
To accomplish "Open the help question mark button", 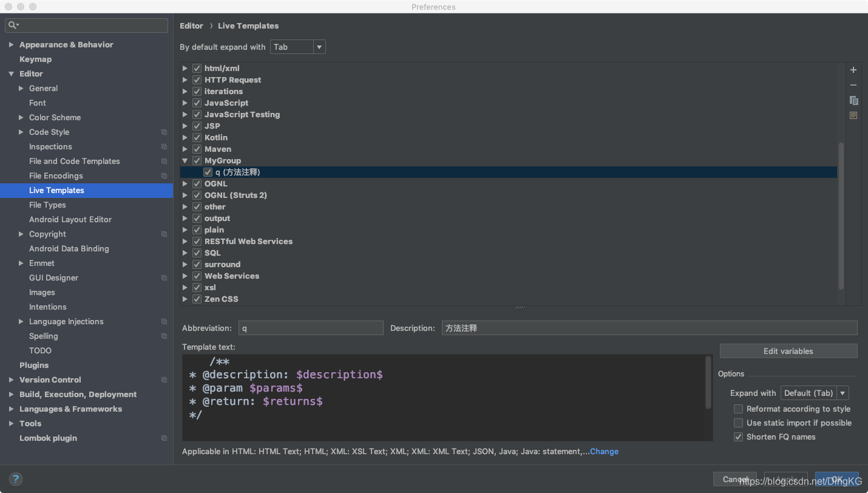I will click(x=16, y=479).
